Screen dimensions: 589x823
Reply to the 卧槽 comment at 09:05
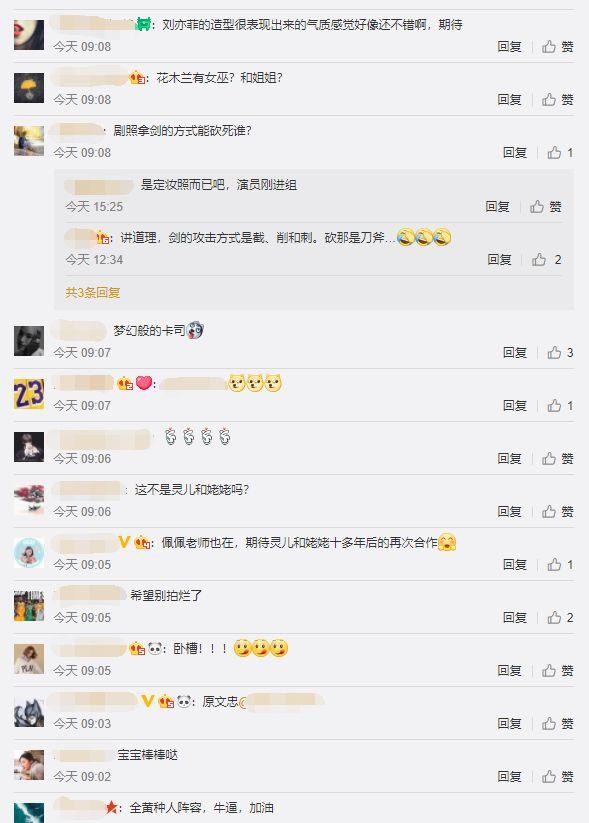509,671
